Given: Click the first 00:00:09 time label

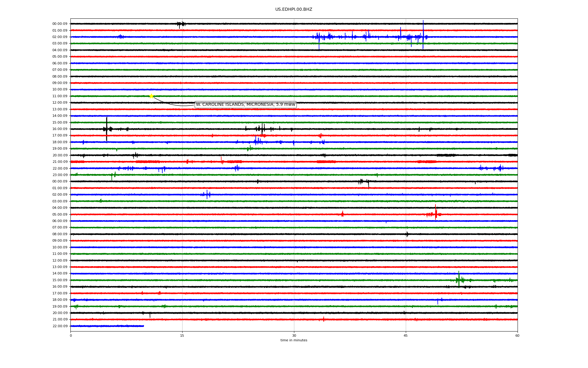Looking at the screenshot, I should pyautogui.click(x=60, y=24).
